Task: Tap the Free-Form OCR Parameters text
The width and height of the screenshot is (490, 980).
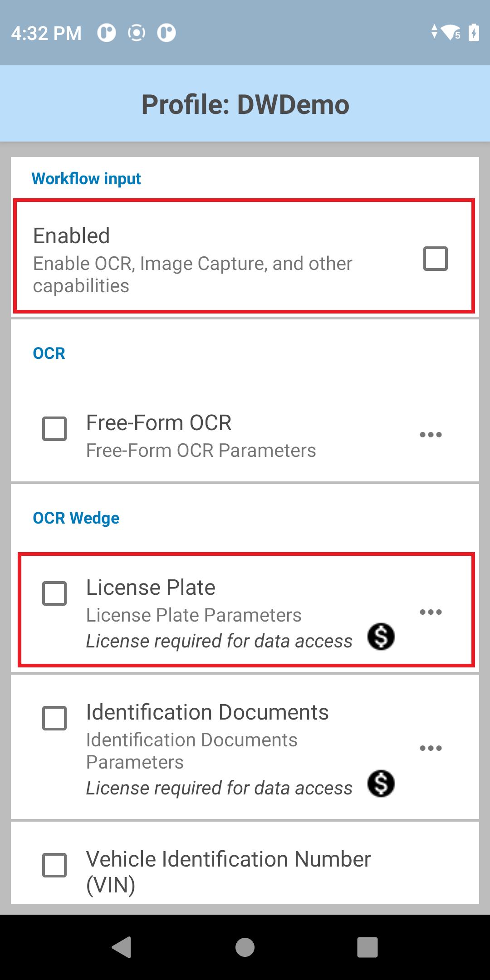Action: pos(201,451)
